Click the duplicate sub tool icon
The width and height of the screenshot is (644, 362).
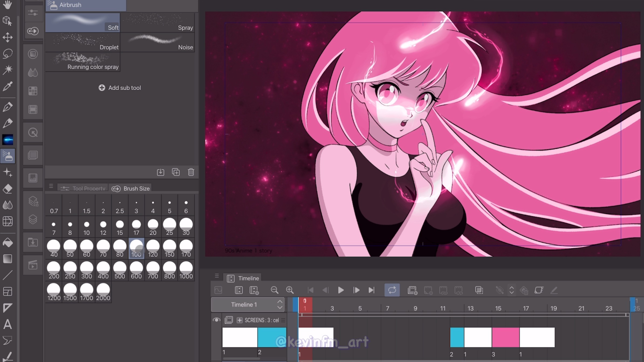(x=176, y=172)
